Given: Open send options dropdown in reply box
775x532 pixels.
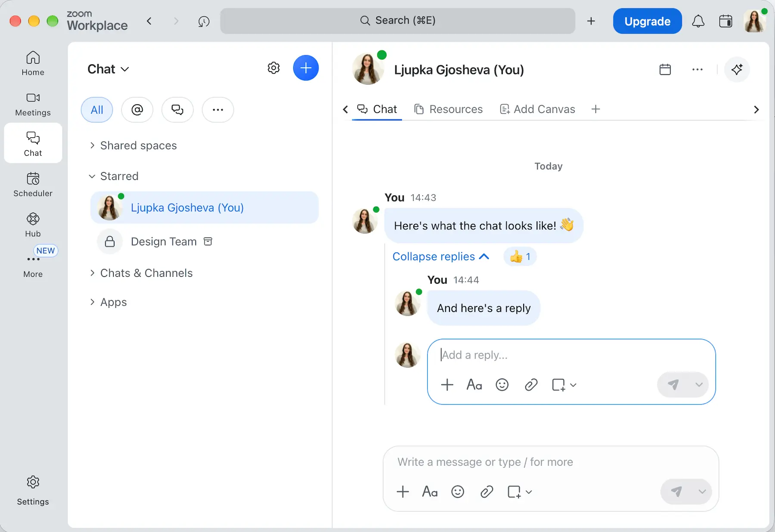Looking at the screenshot, I should click(699, 384).
